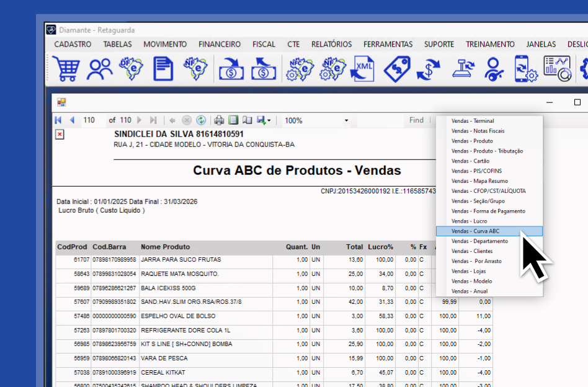Click the customers people icon
The image size is (588, 387).
(99, 68)
